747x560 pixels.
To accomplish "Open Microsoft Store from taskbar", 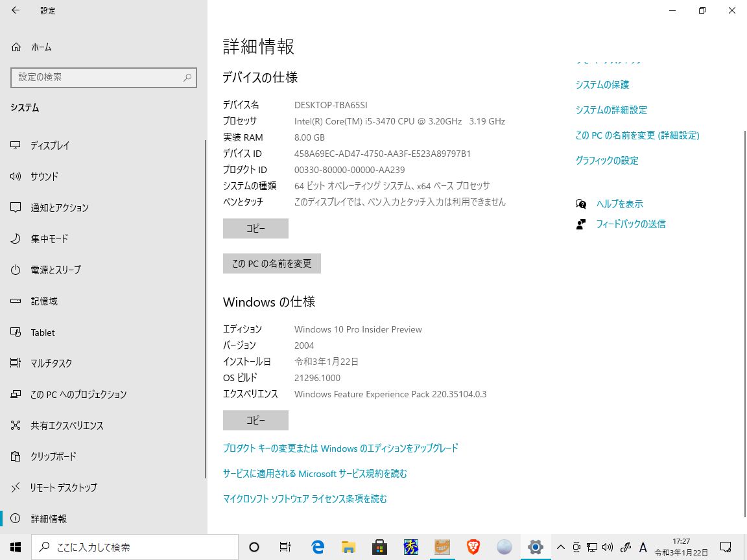I will (x=379, y=547).
